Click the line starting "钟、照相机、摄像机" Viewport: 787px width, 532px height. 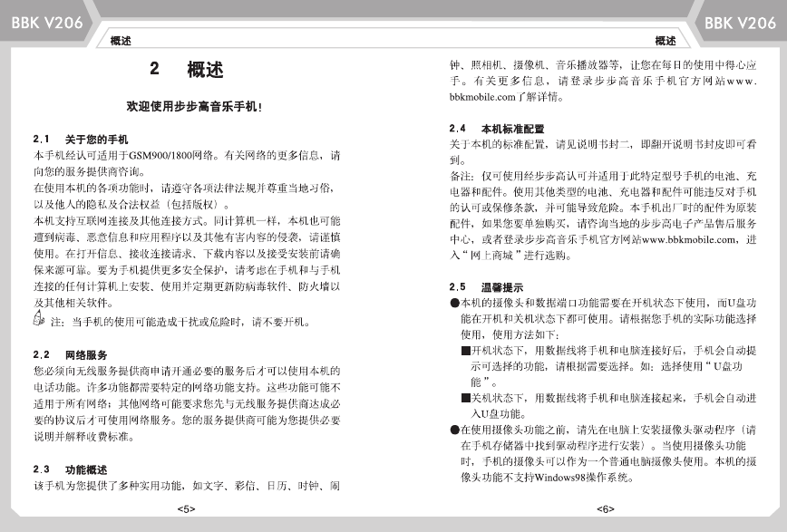click(x=603, y=65)
